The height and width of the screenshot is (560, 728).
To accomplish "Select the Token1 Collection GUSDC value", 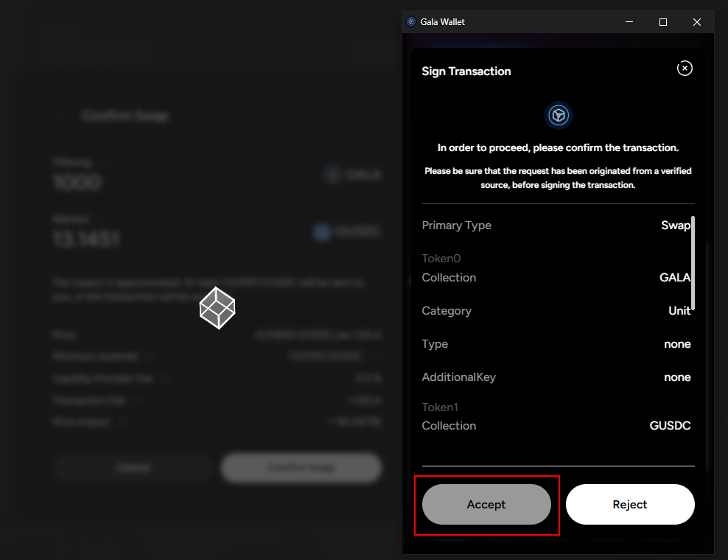I will (670, 426).
